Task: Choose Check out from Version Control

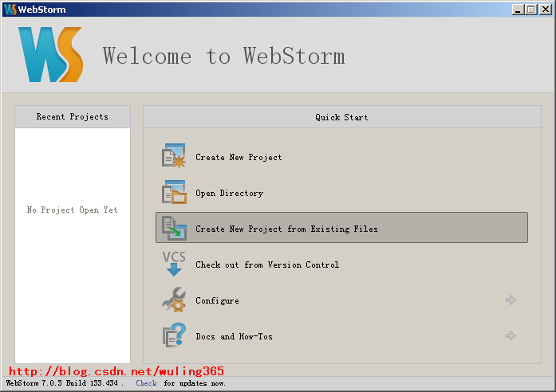Action: pos(267,265)
